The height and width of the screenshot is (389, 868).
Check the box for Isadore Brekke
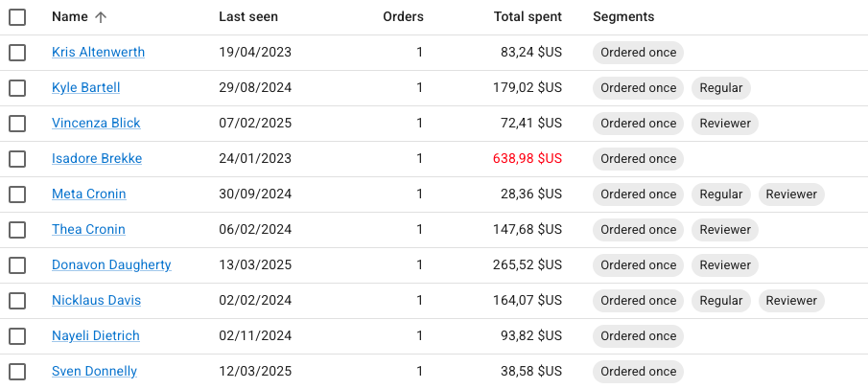pos(17,159)
